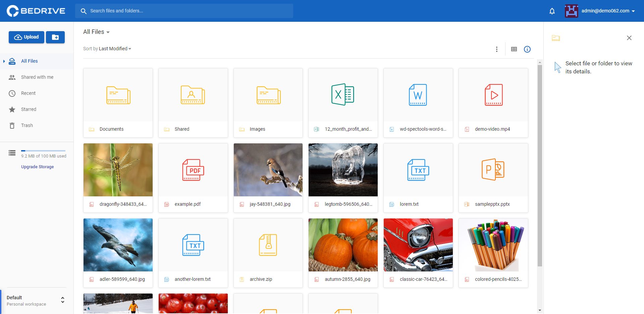Select the legtomb ice image thumbnail

click(x=343, y=170)
